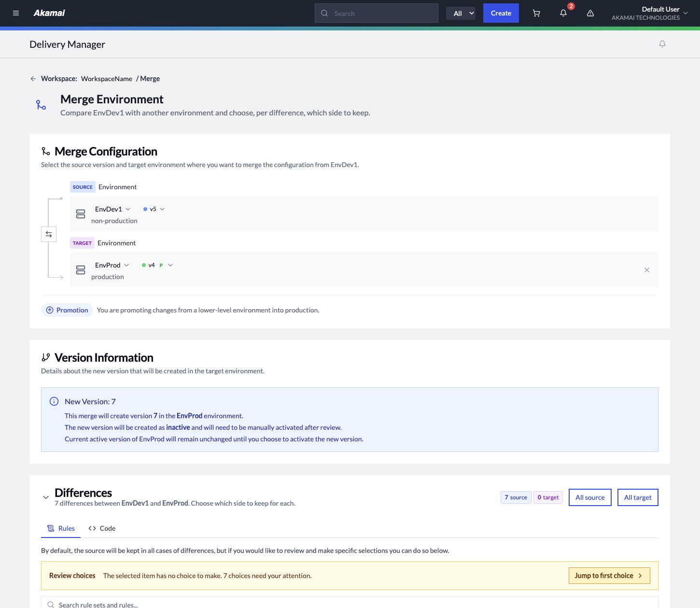Switch to the Rules tab
Screen dimensions: 700x608
click(61, 528)
